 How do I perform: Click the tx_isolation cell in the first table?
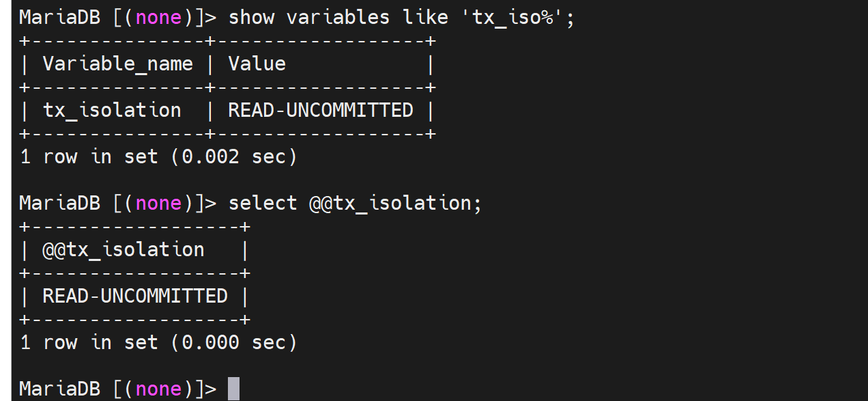112,111
